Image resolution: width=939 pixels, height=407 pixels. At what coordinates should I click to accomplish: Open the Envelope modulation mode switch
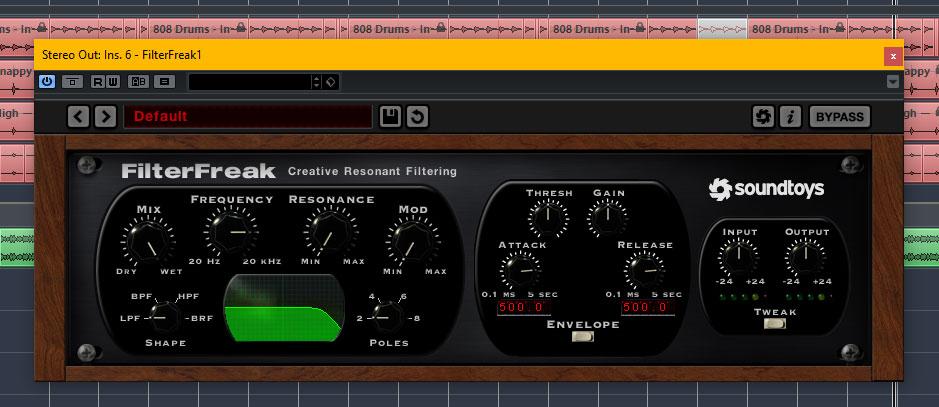(583, 337)
